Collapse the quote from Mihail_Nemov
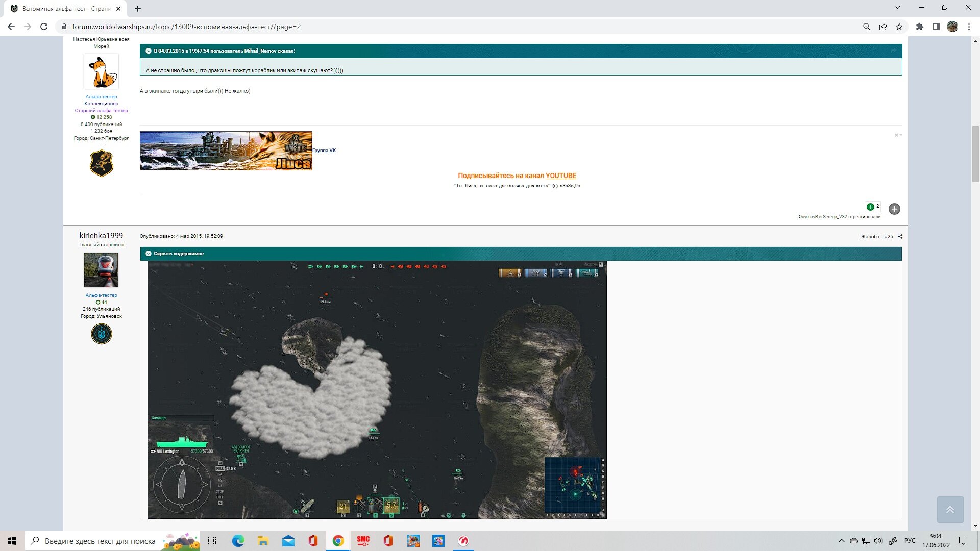 (149, 51)
